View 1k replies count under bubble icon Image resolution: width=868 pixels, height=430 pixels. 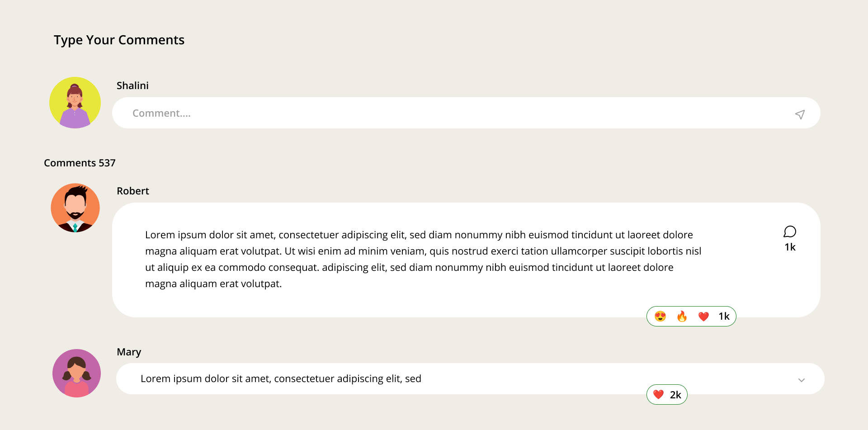[790, 247]
